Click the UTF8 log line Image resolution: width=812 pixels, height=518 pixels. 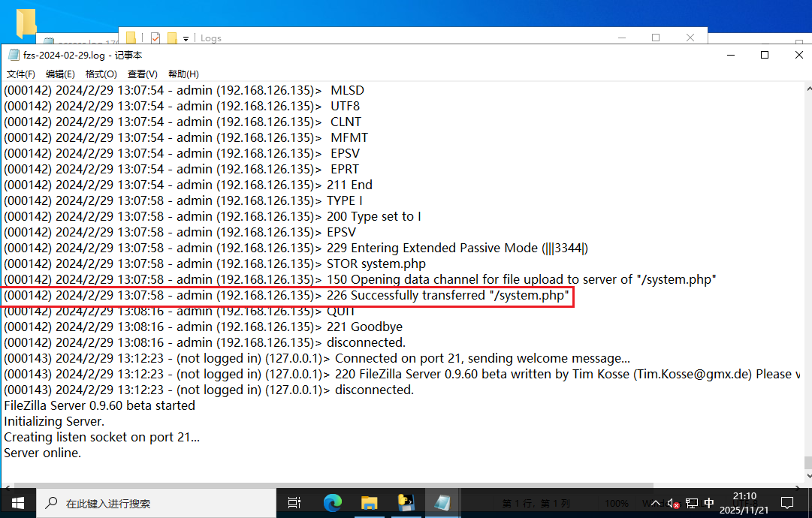pyautogui.click(x=182, y=106)
